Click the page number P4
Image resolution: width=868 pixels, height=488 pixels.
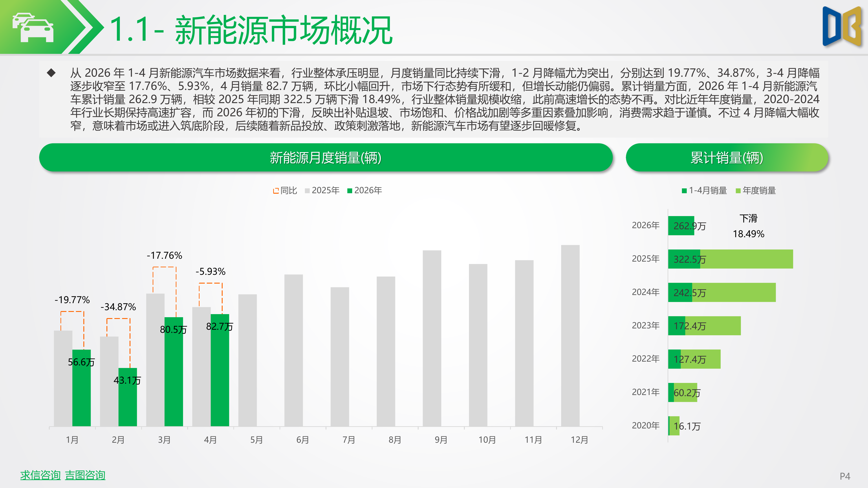click(x=845, y=476)
